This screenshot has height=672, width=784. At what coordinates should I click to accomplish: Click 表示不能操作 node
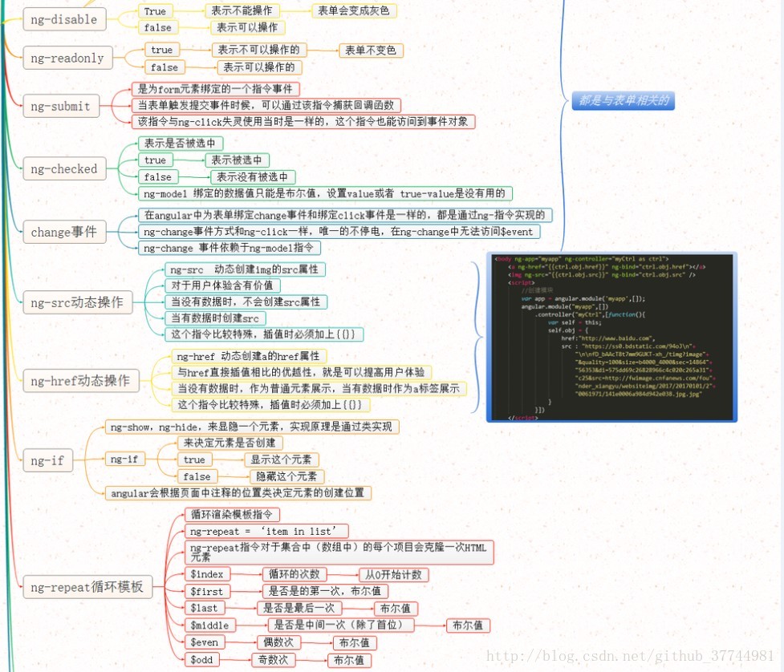pyautogui.click(x=242, y=10)
